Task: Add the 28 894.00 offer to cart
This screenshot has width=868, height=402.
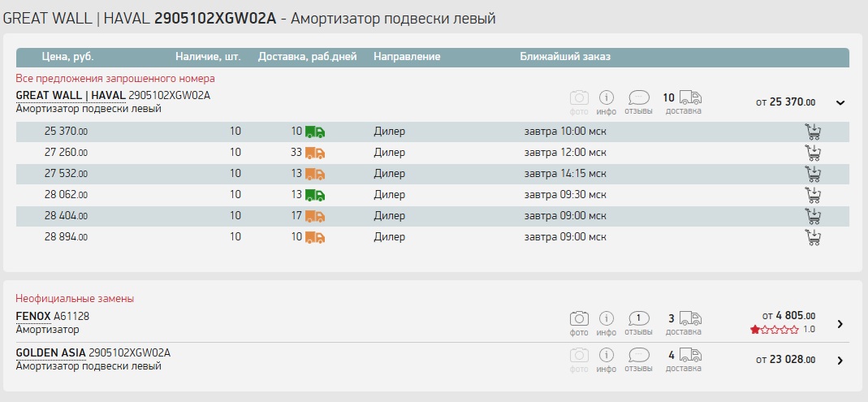Action: coord(813,237)
